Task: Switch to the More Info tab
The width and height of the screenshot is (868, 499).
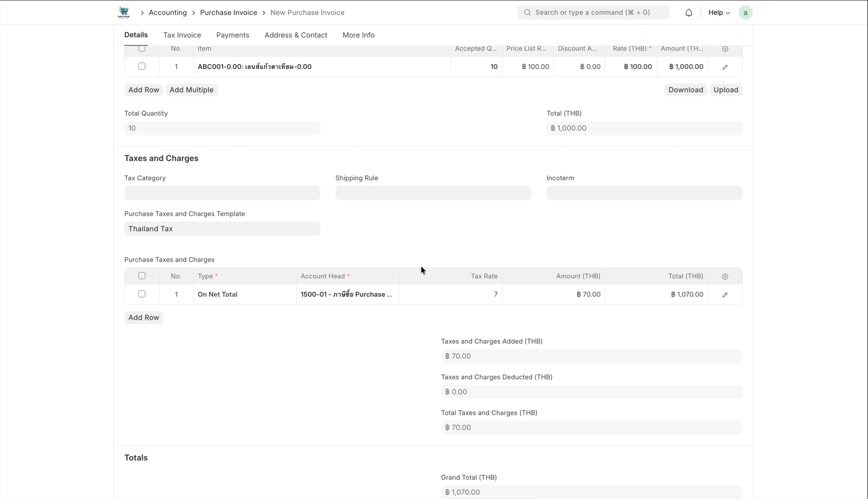Action: pyautogui.click(x=358, y=35)
